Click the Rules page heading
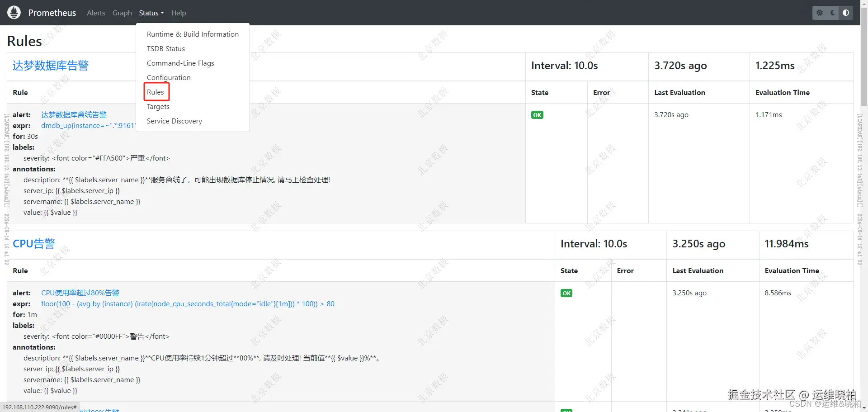 point(24,41)
